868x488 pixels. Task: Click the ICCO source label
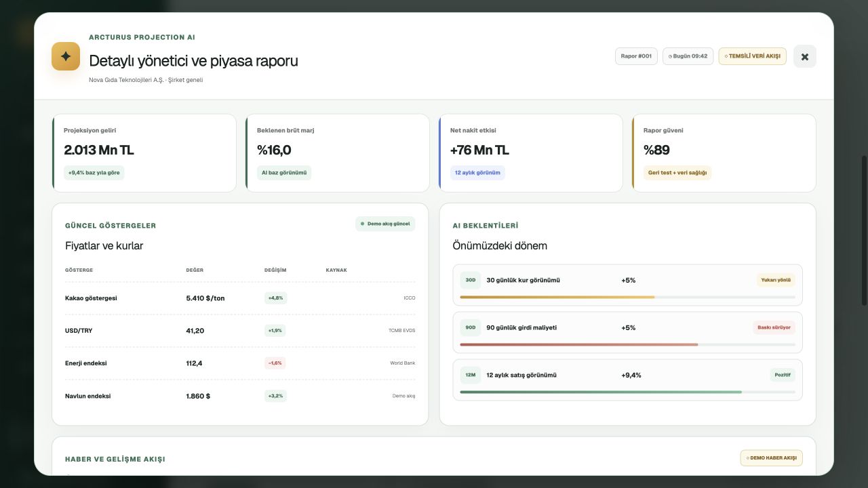[409, 298]
